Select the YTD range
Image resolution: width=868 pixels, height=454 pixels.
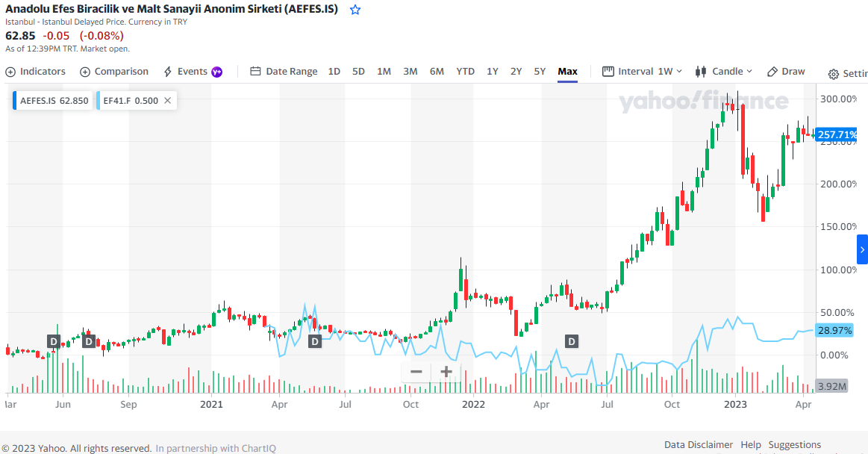[x=465, y=72]
